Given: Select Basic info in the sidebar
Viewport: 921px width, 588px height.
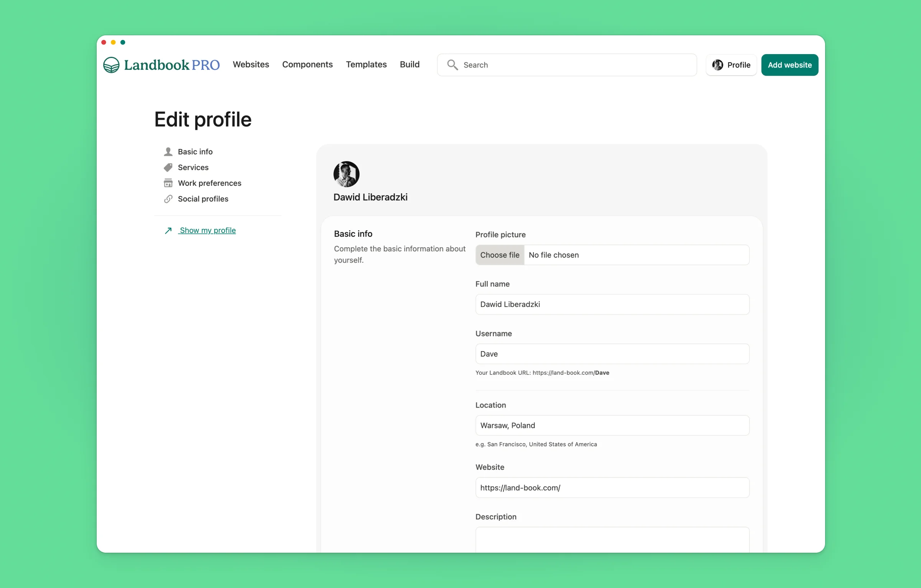Looking at the screenshot, I should click(195, 152).
